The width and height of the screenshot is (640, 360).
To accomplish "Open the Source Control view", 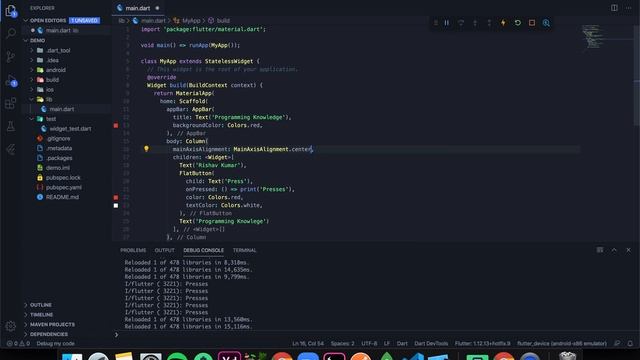I will [x=11, y=57].
